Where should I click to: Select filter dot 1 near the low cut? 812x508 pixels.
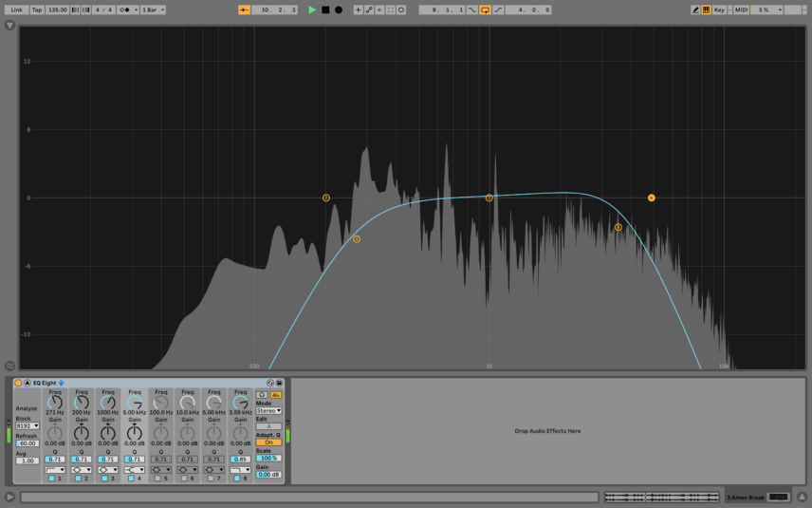(x=357, y=239)
